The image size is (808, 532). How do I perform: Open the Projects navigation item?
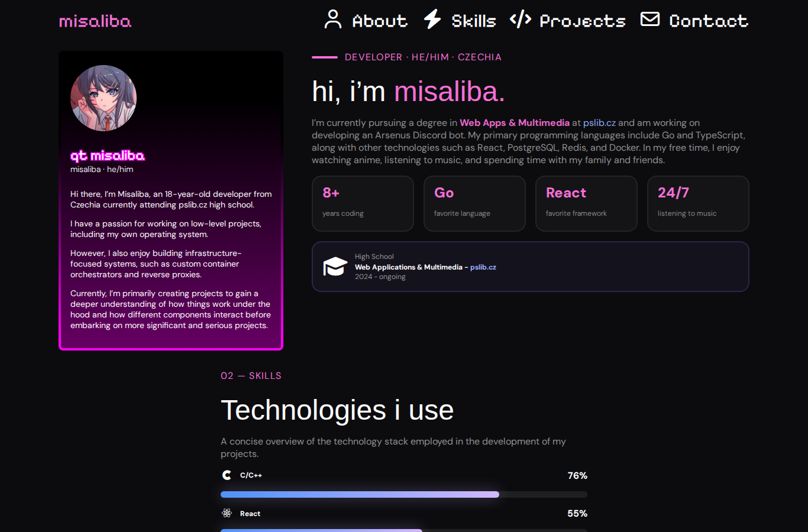click(568, 20)
